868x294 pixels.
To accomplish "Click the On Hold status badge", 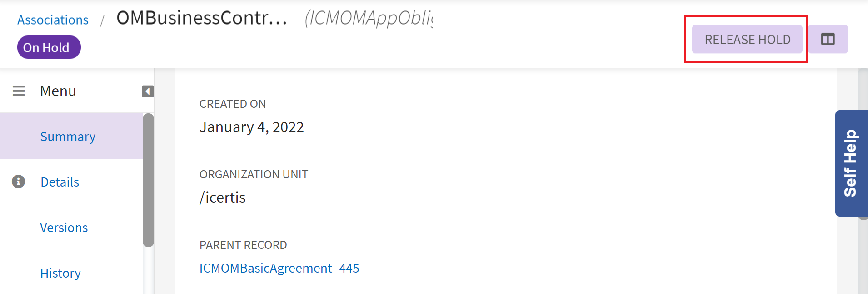I will coord(49,48).
